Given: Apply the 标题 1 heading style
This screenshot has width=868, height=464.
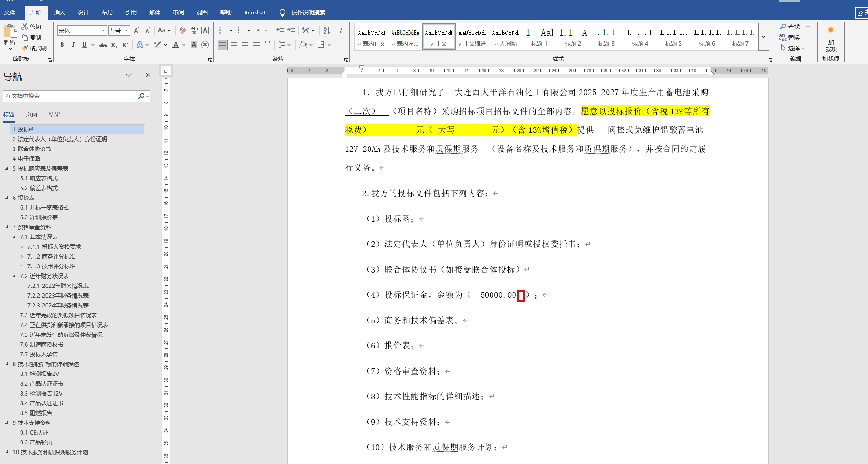Looking at the screenshot, I should click(539, 37).
